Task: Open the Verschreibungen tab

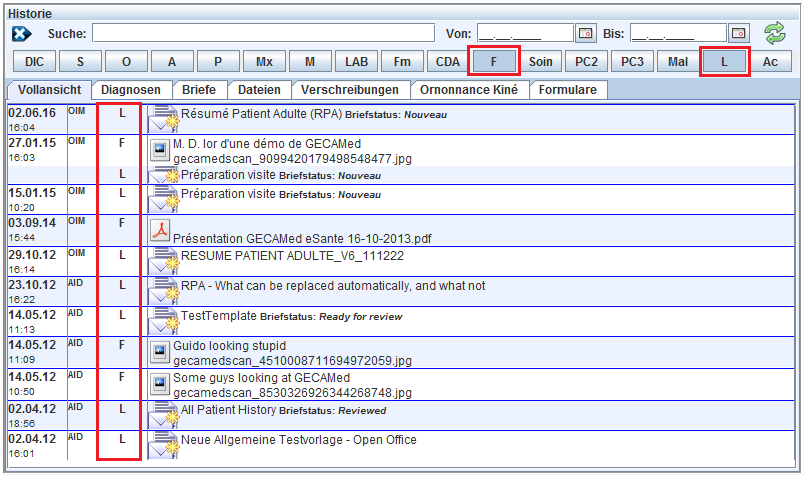Action: pos(352,90)
